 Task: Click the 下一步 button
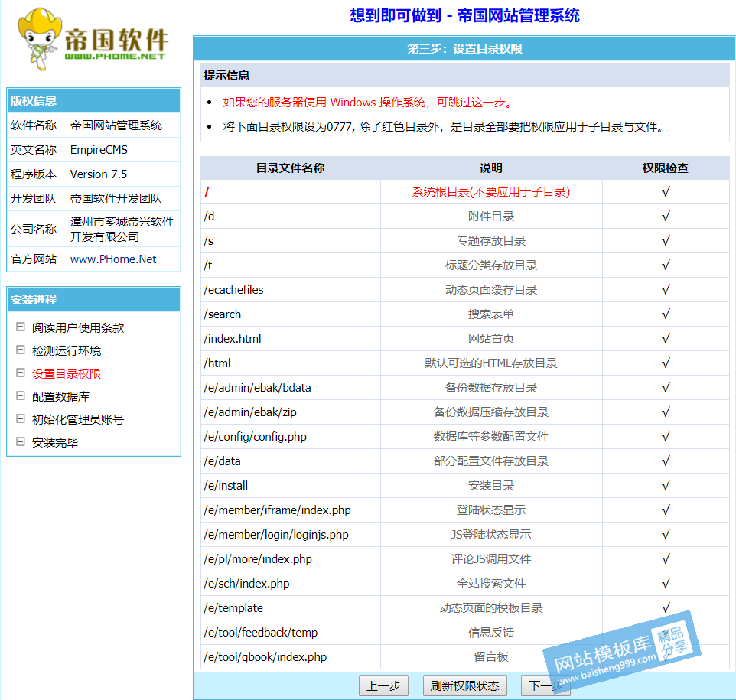(546, 686)
